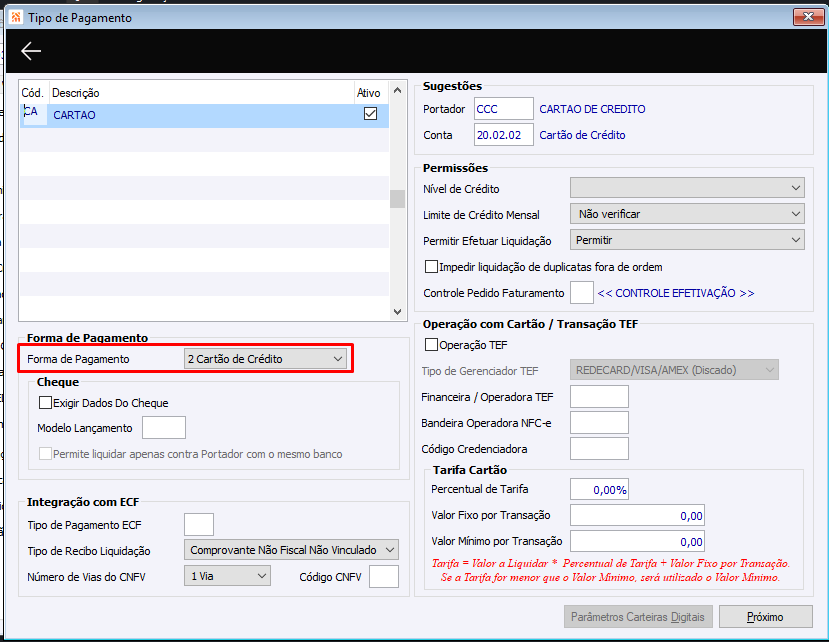Click the Código CNFV input field
Screen dimensions: 829x642
coord(384,576)
